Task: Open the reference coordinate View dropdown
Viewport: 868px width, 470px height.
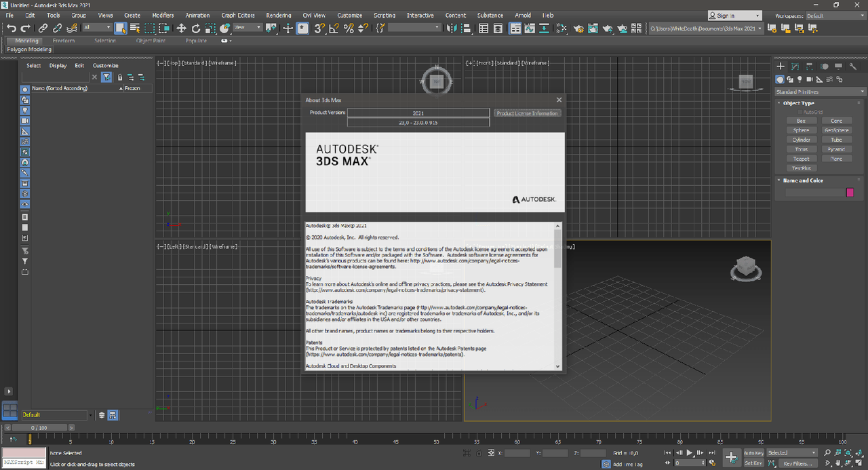Action: tap(248, 28)
